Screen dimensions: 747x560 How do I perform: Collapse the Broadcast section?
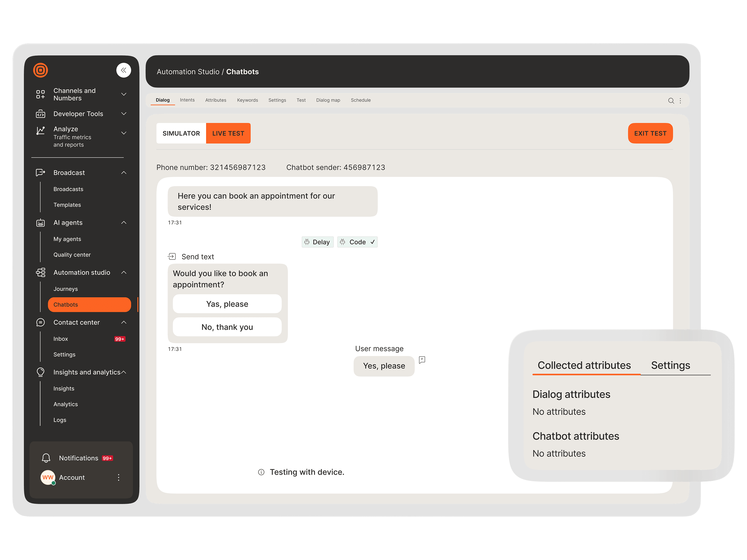click(x=124, y=173)
